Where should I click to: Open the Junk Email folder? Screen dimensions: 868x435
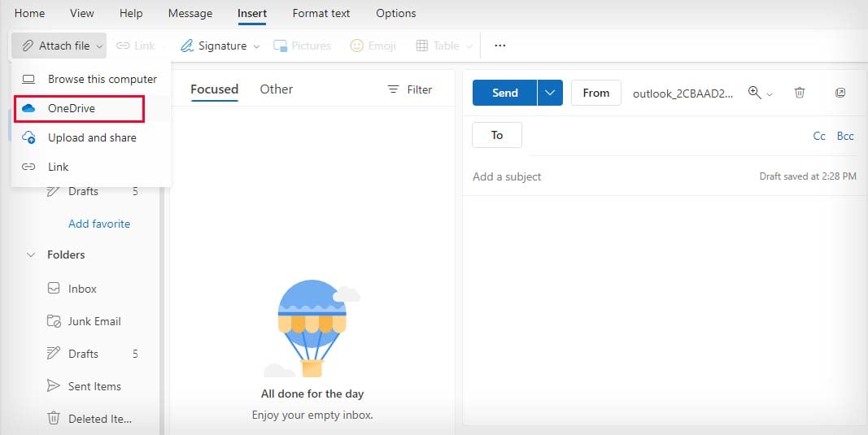[x=94, y=321]
